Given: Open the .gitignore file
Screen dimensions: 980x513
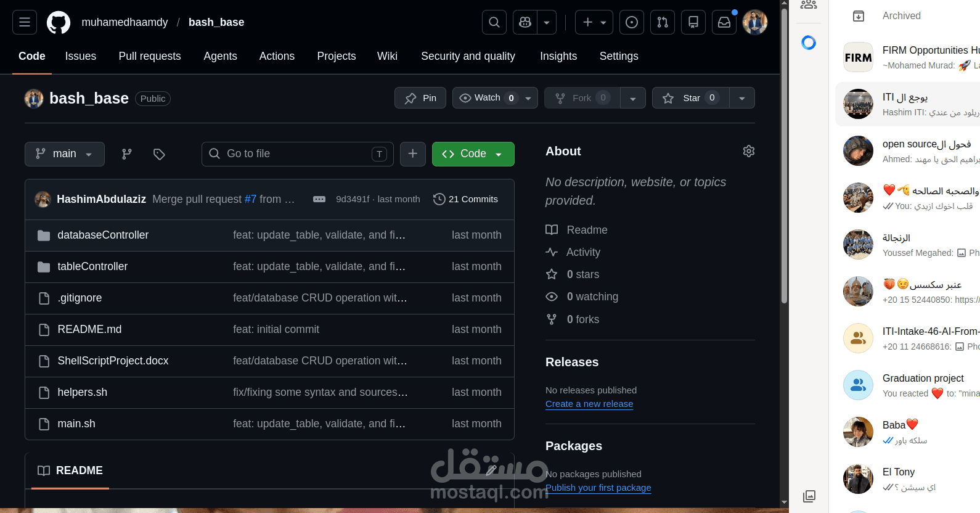Looking at the screenshot, I should tap(80, 298).
